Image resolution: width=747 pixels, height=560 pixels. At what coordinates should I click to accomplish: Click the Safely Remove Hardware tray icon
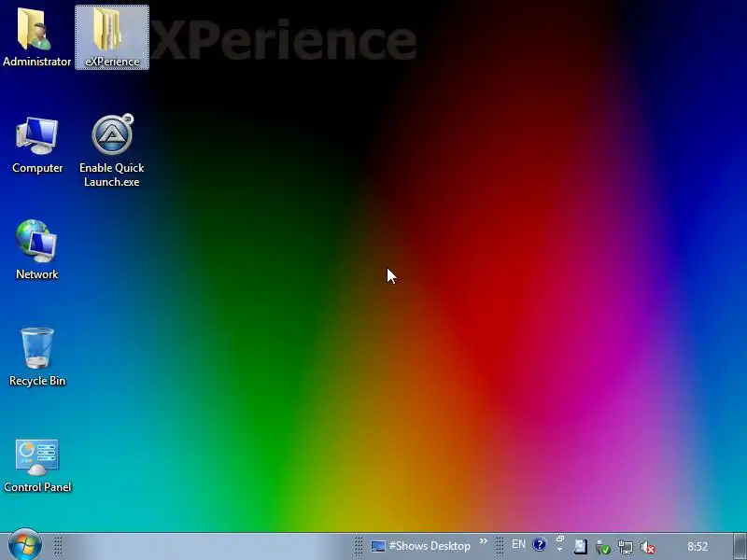[602, 547]
